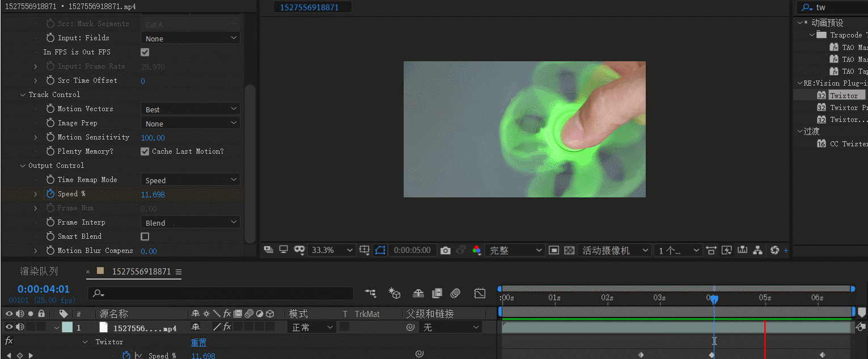This screenshot has width=868, height=359.
Task: Open the Fast Previews lightning icon
Action: (727, 250)
